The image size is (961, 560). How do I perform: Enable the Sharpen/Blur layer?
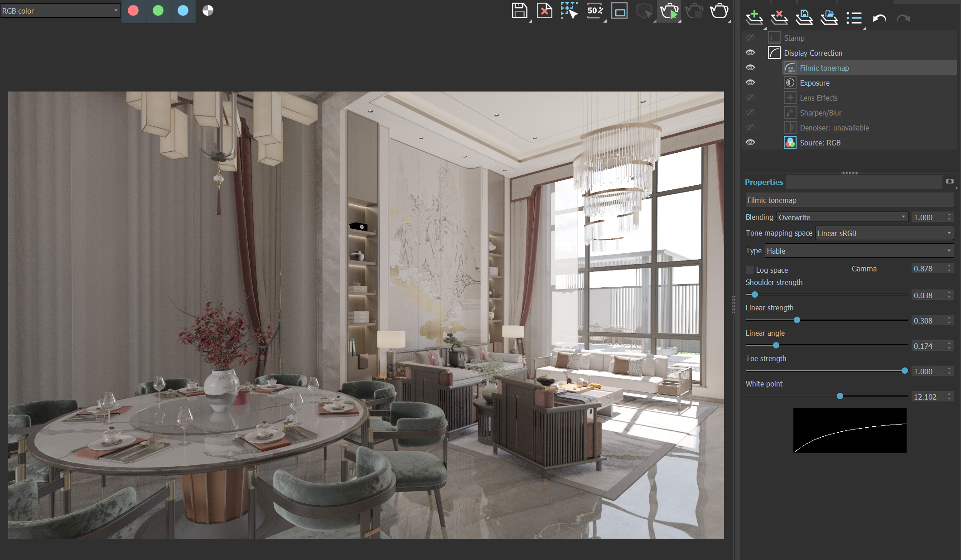click(750, 113)
